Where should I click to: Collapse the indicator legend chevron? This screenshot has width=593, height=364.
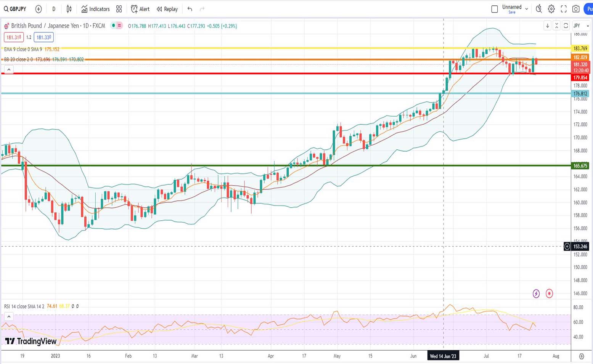coord(9,69)
